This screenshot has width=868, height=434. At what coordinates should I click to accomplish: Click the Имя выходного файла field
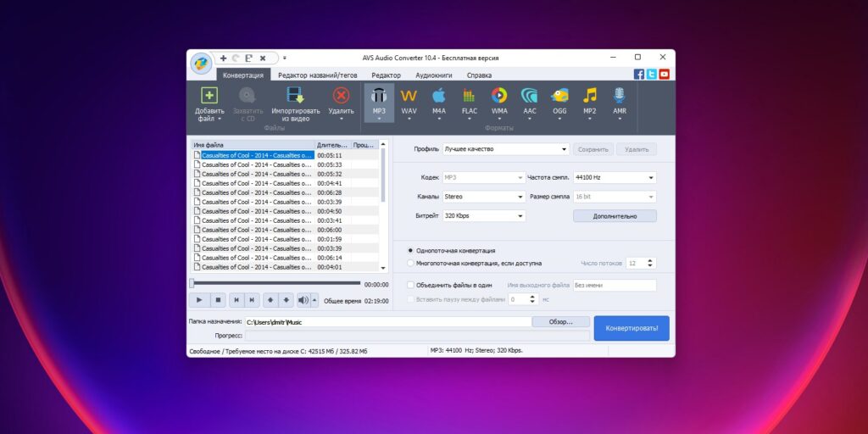point(615,285)
